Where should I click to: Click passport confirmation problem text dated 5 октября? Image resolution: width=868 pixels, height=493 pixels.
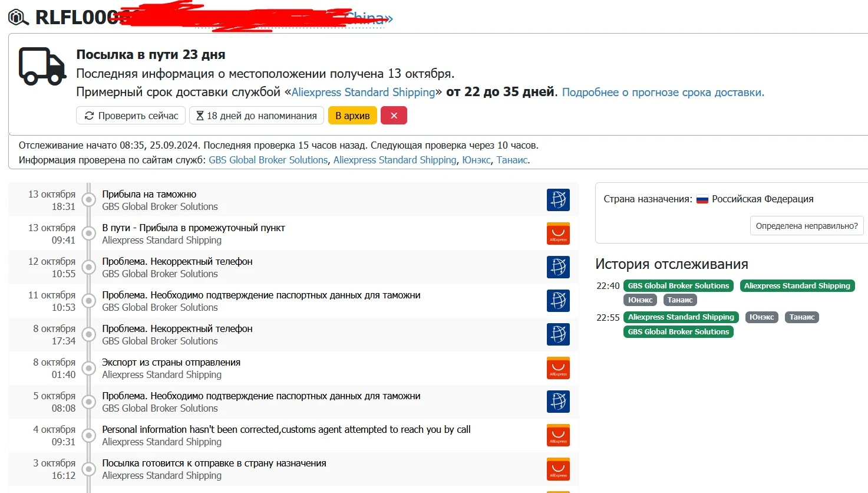[x=261, y=396]
